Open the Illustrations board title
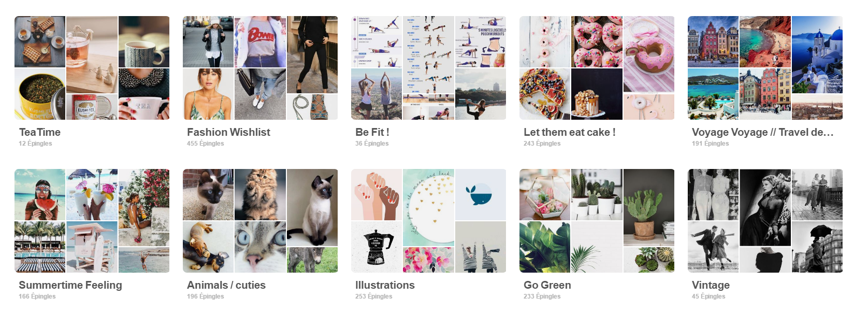This screenshot has height=311, width=868. click(x=385, y=285)
